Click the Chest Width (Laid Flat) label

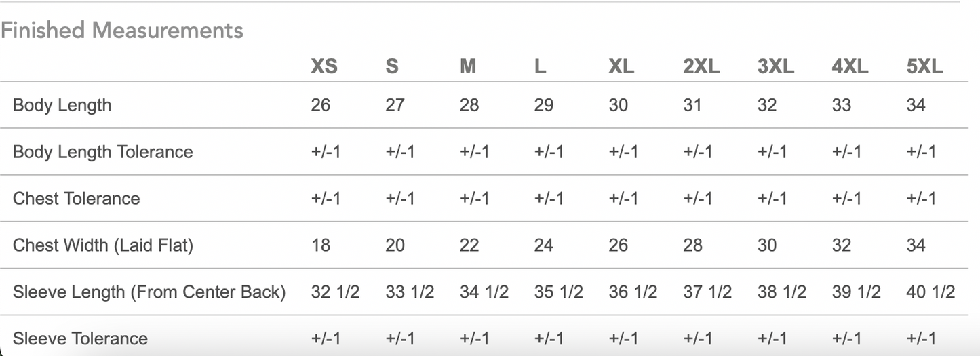pos(102,245)
